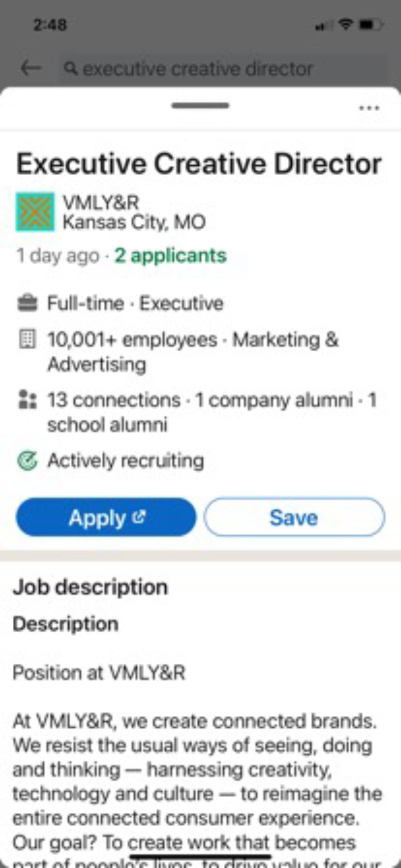The image size is (401, 868).
Task: Tap the Executive Creative Director job title
Action: click(x=199, y=164)
